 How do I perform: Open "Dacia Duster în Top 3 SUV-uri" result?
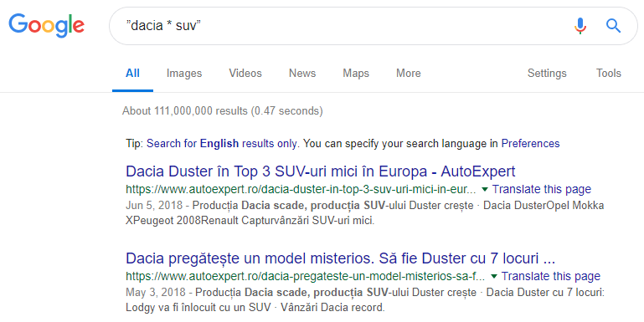tap(321, 171)
